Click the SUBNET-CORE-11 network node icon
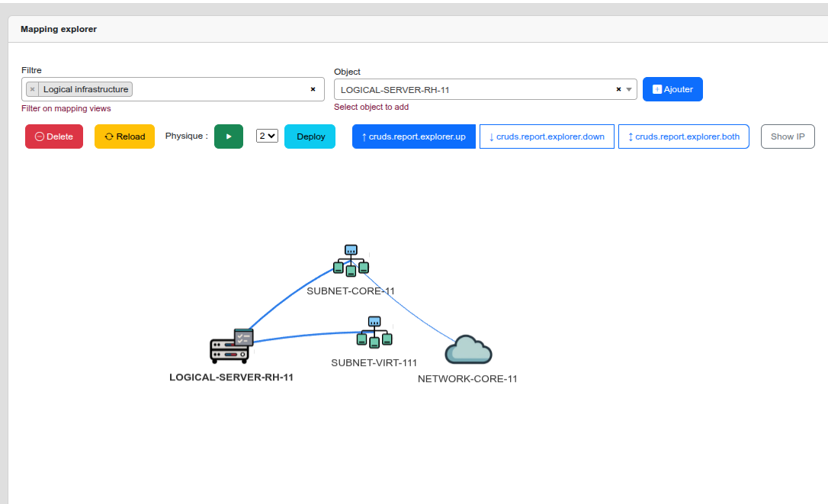The width and height of the screenshot is (828, 504). (x=351, y=261)
